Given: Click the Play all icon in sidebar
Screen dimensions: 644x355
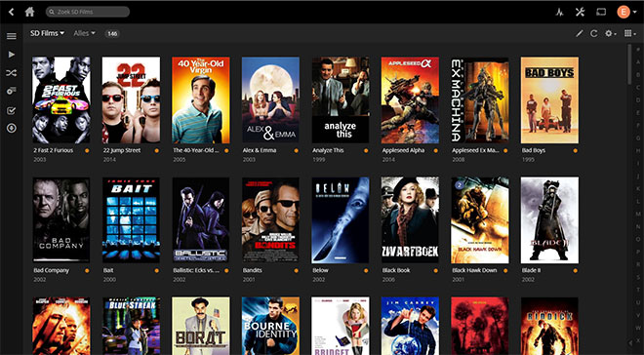Looking at the screenshot, I should click(12, 55).
